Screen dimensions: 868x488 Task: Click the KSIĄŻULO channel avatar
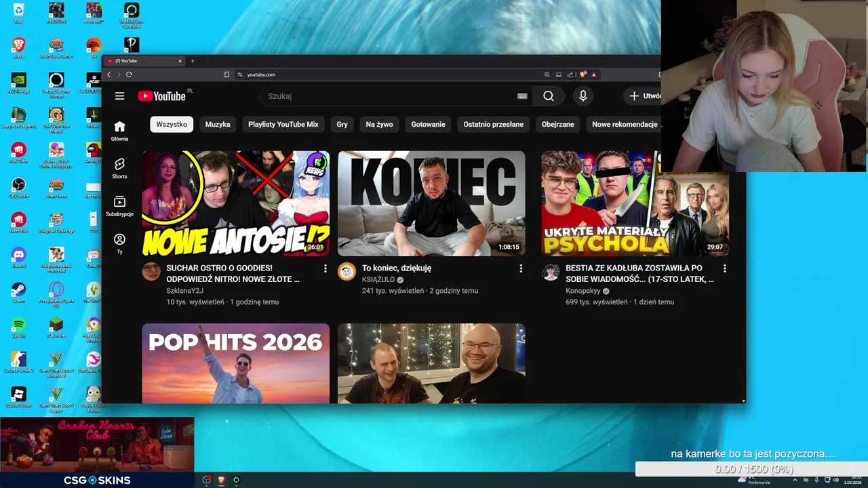point(347,272)
